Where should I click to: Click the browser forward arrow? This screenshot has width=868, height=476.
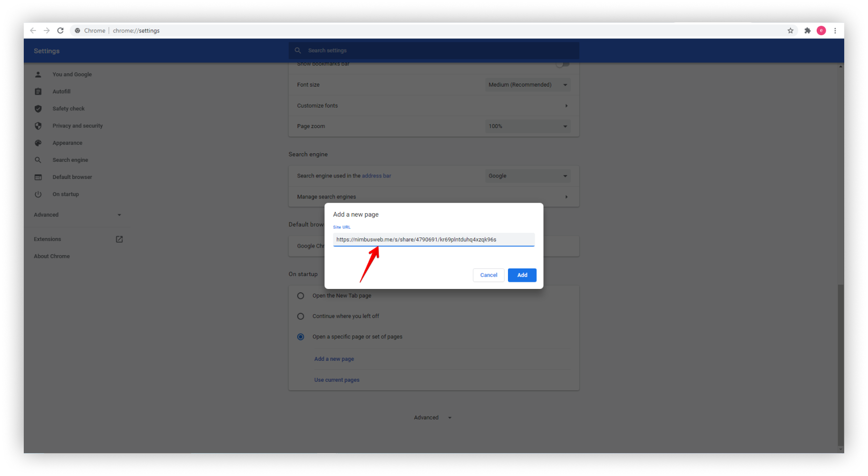click(x=47, y=30)
